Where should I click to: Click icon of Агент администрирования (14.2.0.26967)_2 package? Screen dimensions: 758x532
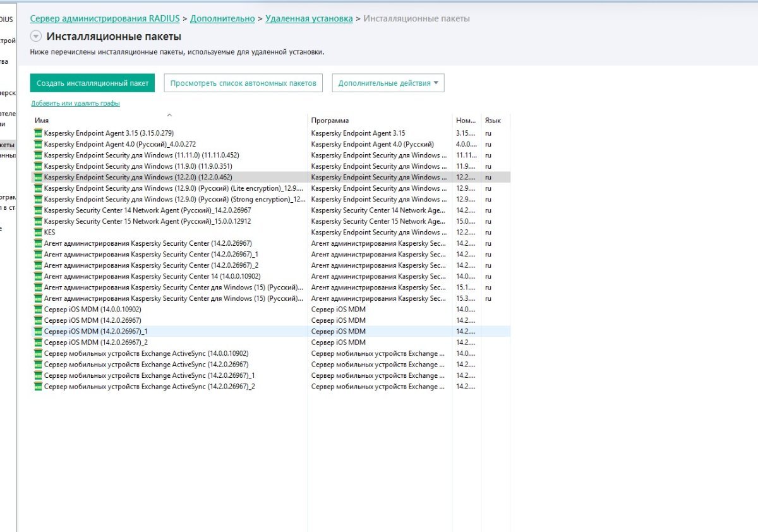click(x=39, y=265)
